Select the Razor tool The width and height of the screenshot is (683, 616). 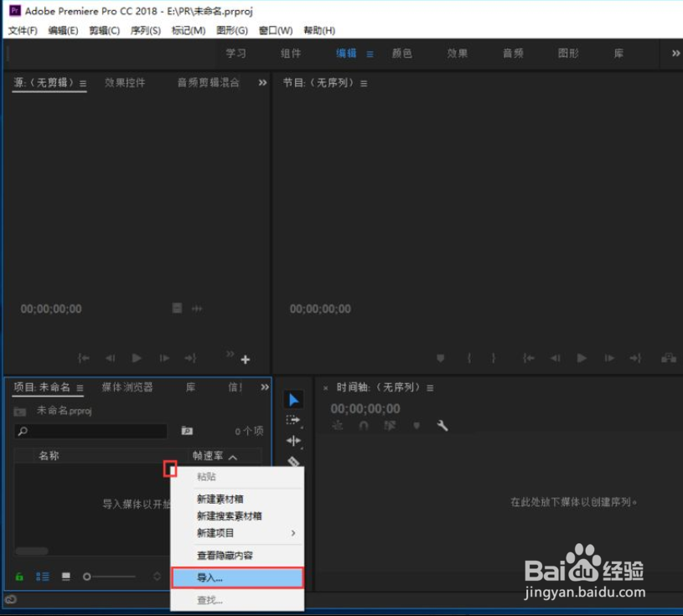click(293, 461)
